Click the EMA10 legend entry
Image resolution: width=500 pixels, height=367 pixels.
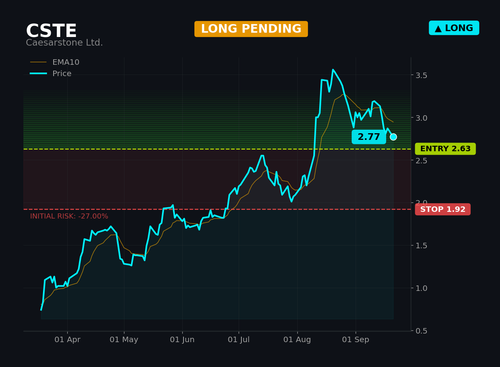[x=55, y=62]
